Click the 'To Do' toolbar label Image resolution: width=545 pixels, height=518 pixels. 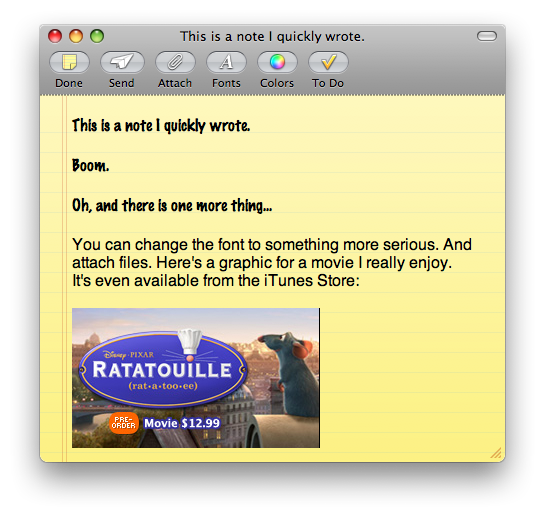[328, 83]
